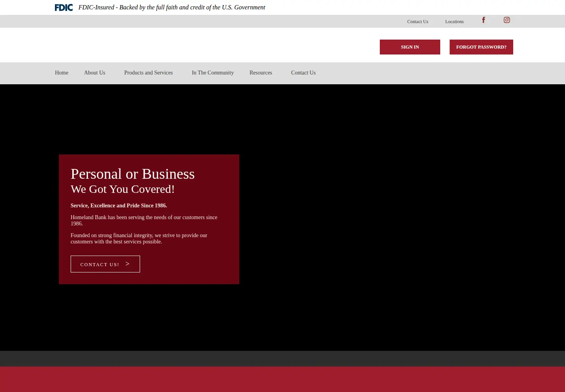Open the About Us menu
565x392 pixels.
[95, 73]
